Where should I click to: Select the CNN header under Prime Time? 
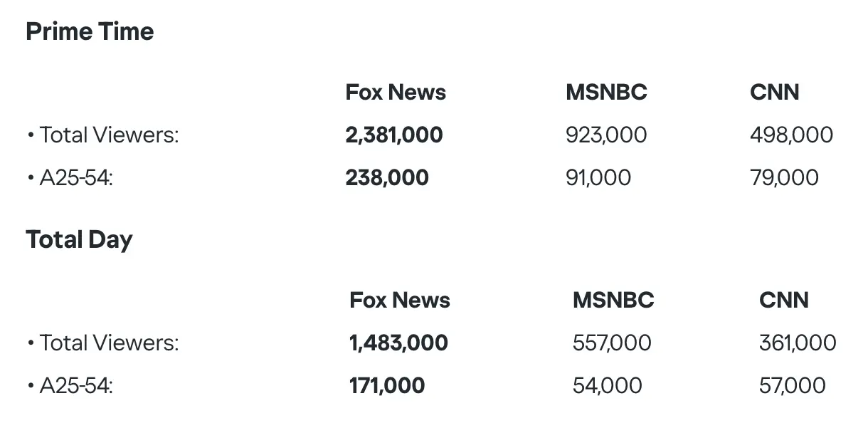tap(774, 92)
